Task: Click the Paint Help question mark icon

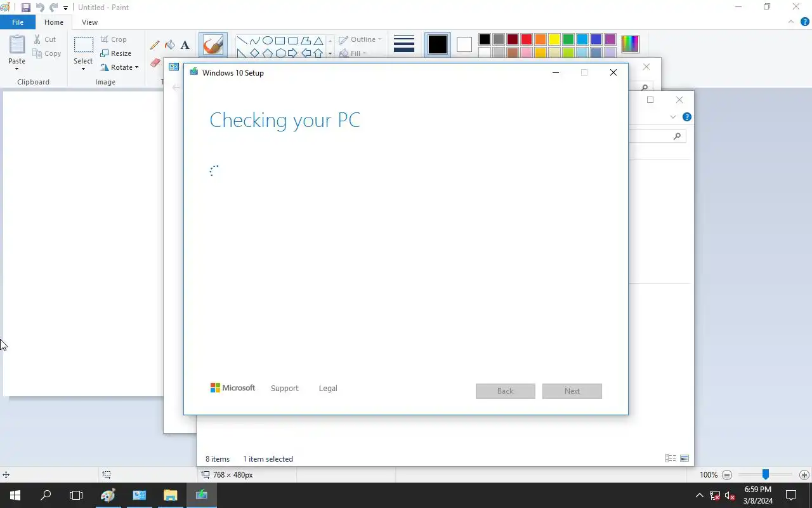Action: pos(804,22)
